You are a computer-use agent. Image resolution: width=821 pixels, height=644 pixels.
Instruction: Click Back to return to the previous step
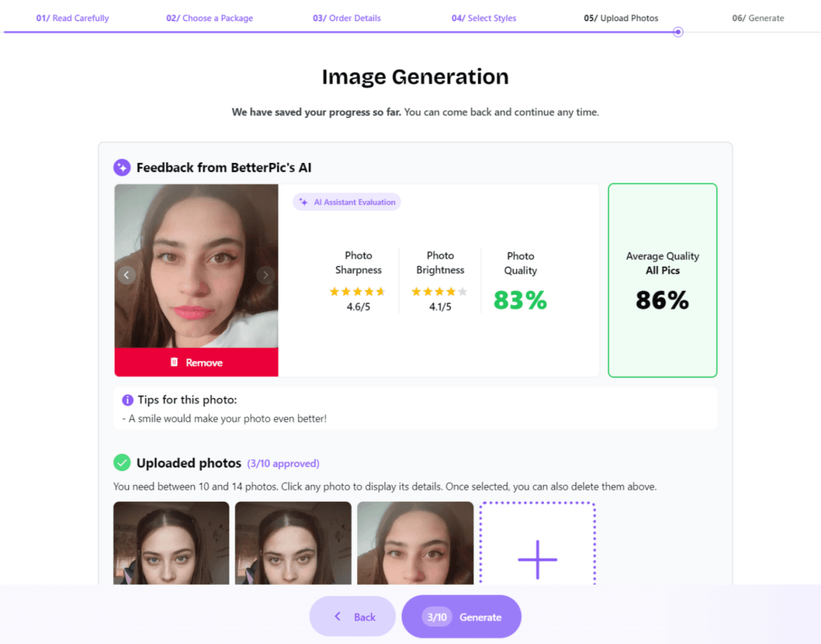click(x=353, y=616)
